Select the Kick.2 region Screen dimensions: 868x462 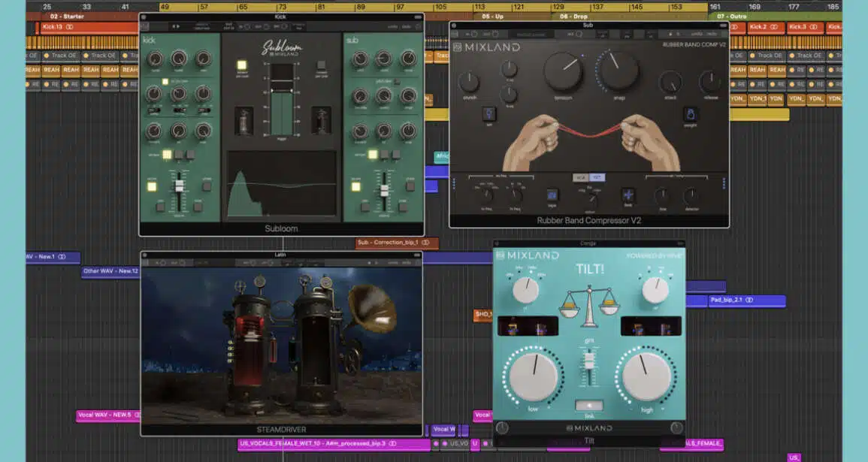(766, 27)
